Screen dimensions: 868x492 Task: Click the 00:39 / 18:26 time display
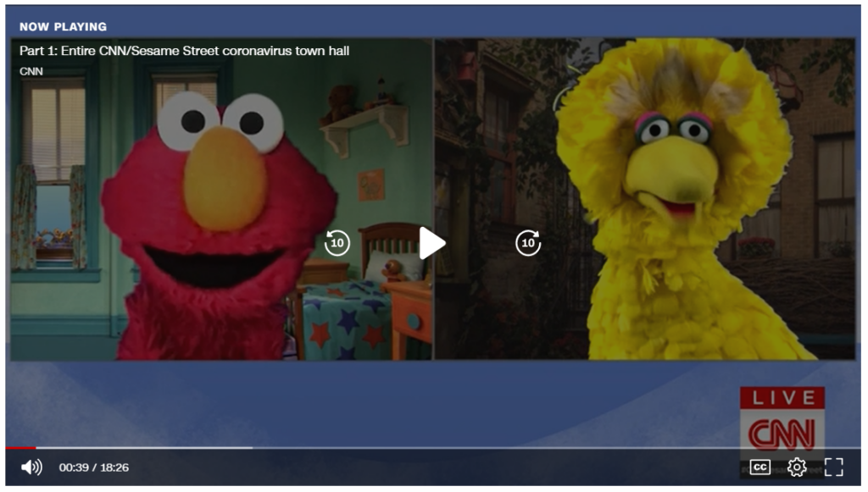click(93, 467)
